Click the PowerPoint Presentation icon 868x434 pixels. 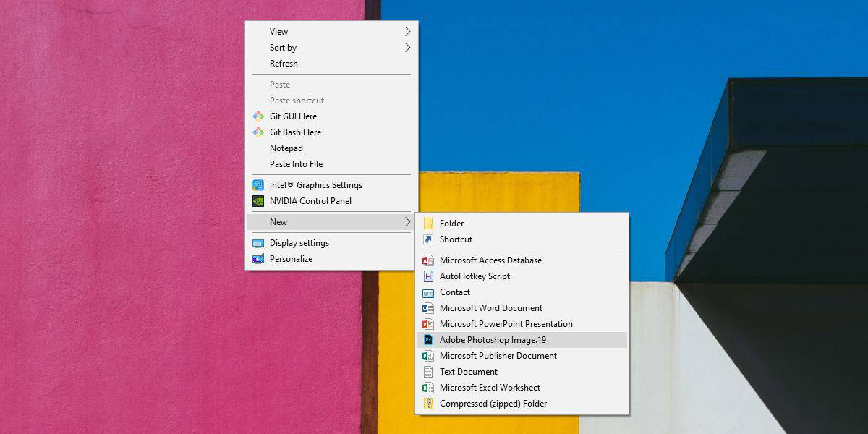tap(428, 324)
